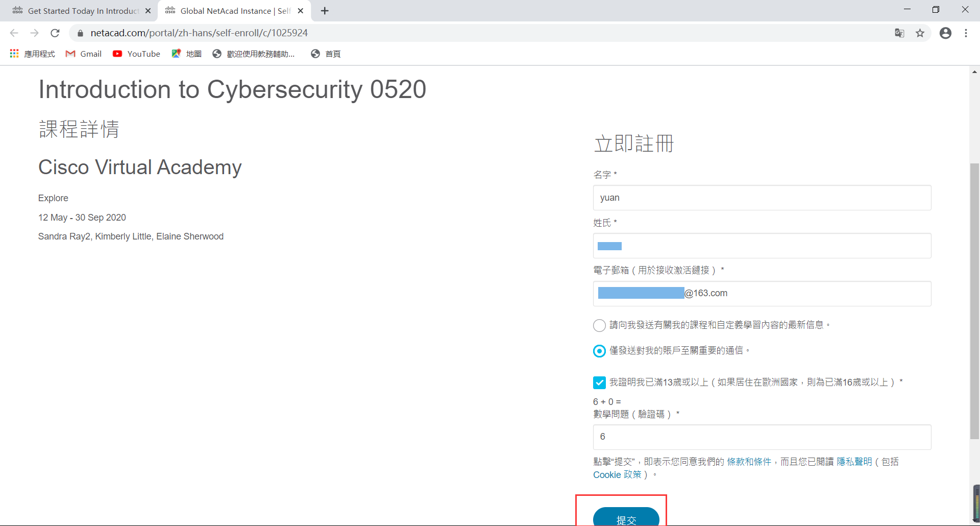Click the page vertical scrollbar

974,301
